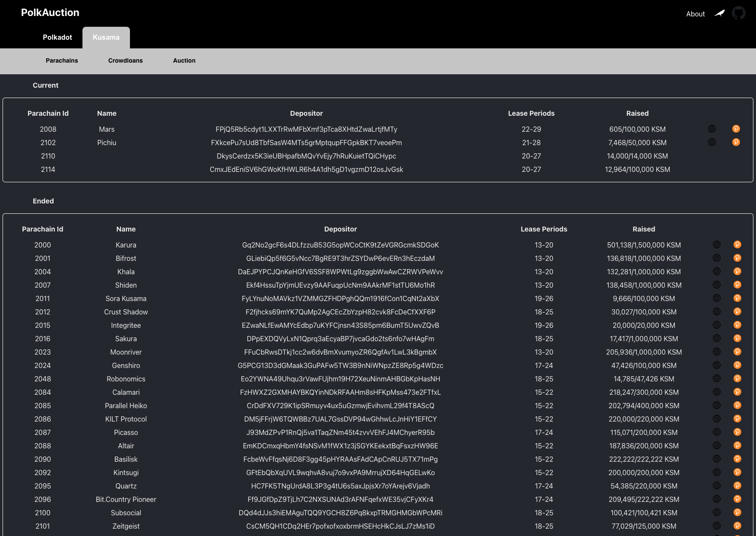
Task: Open the orange icon in Picasso row
Action: coord(737,432)
